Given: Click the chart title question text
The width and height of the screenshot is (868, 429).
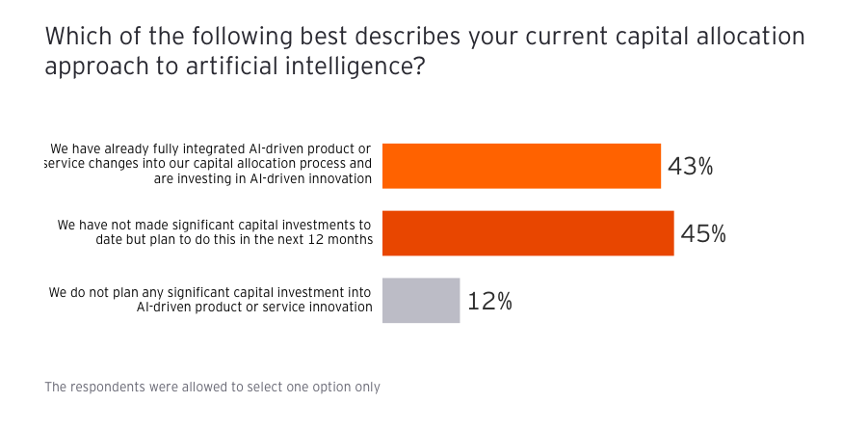Looking at the screenshot, I should [424, 51].
